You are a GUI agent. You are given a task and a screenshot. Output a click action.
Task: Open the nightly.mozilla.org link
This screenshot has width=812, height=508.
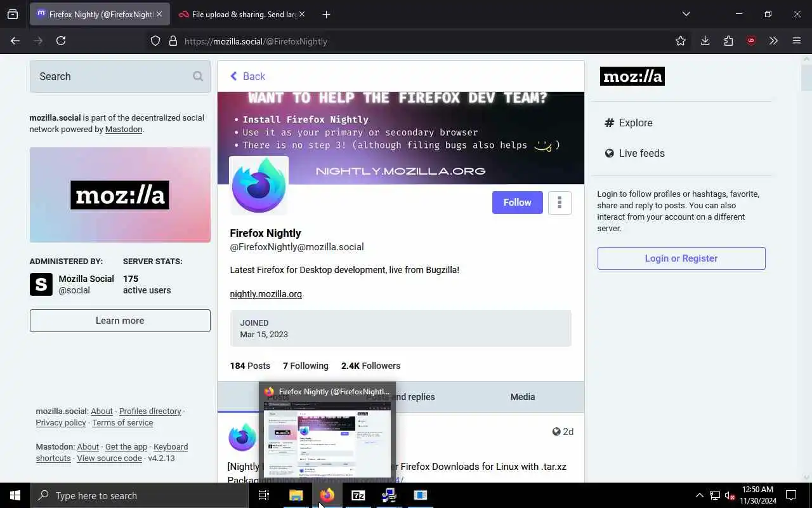tap(266, 294)
